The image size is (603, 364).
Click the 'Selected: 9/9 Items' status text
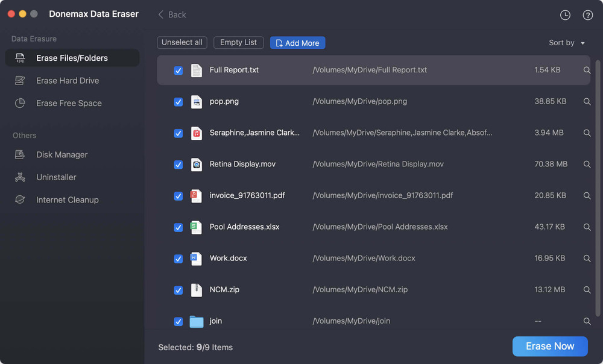[195, 348]
